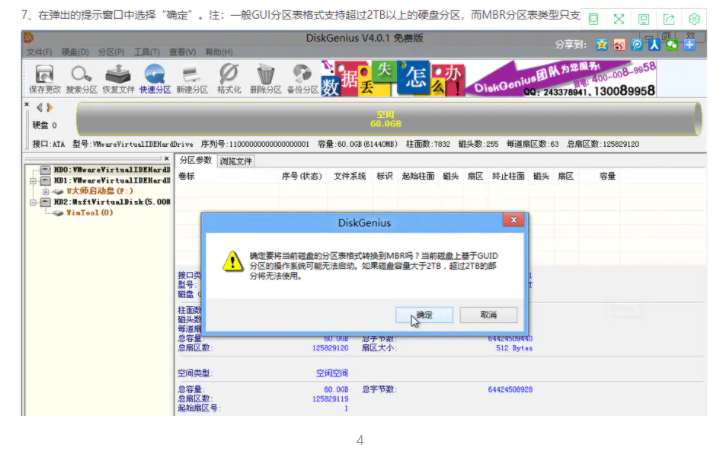Collapse the HD2 MsftVirtualDisk tree node
Viewport: 716px width, 460px height.
[33, 202]
